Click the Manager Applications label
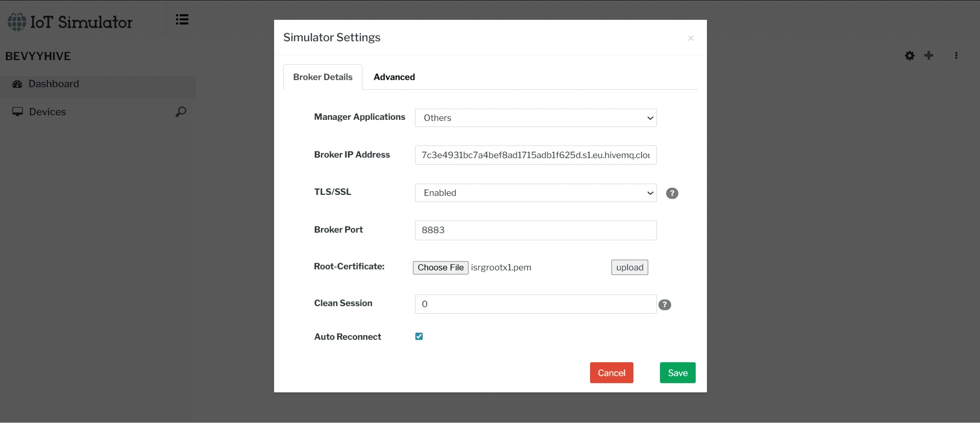This screenshot has width=980, height=423. pos(359,117)
